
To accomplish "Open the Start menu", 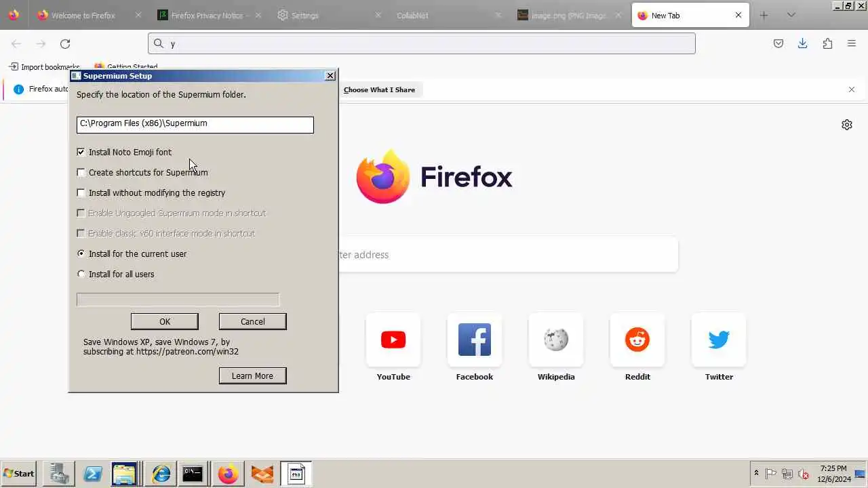I will point(19,474).
